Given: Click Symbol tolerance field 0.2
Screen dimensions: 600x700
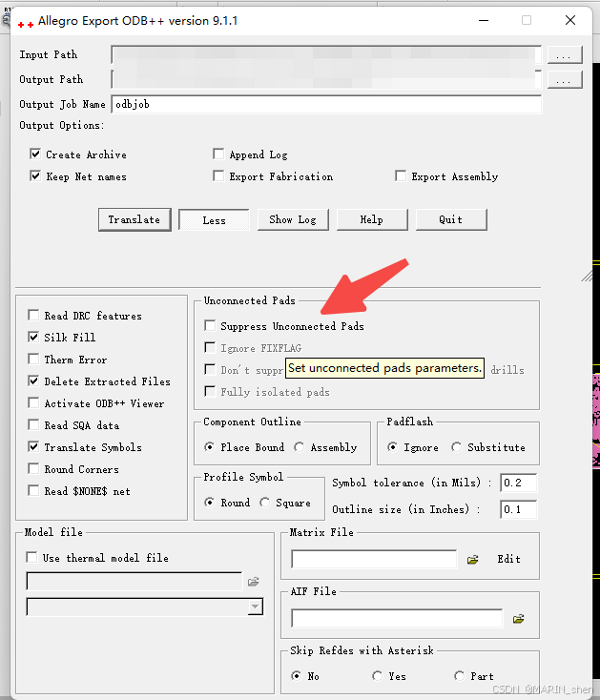Looking at the screenshot, I should (518, 483).
